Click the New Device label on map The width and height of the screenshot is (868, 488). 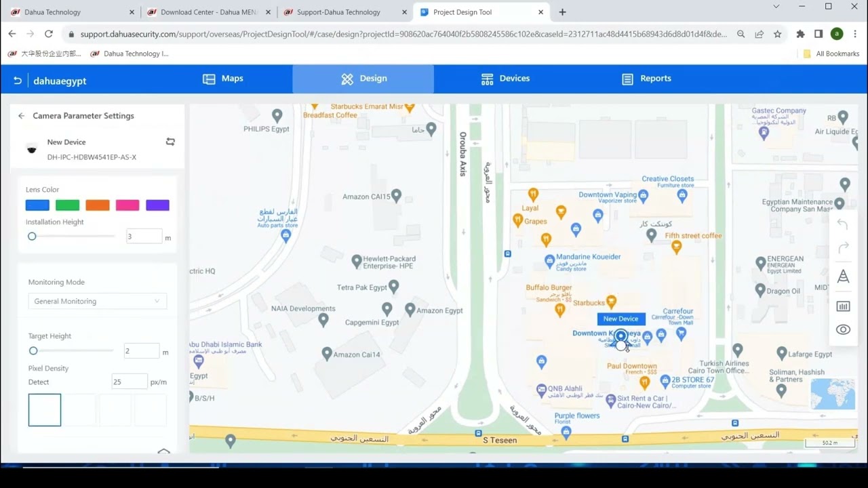tap(620, 319)
